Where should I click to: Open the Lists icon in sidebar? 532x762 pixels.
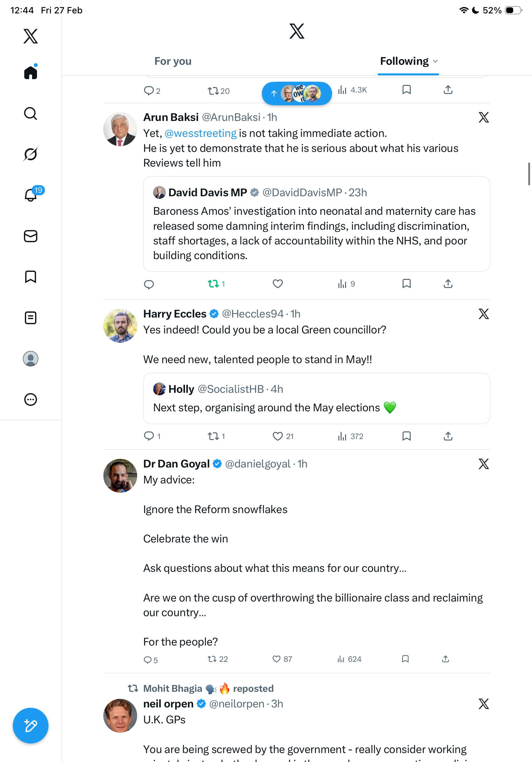click(x=31, y=317)
